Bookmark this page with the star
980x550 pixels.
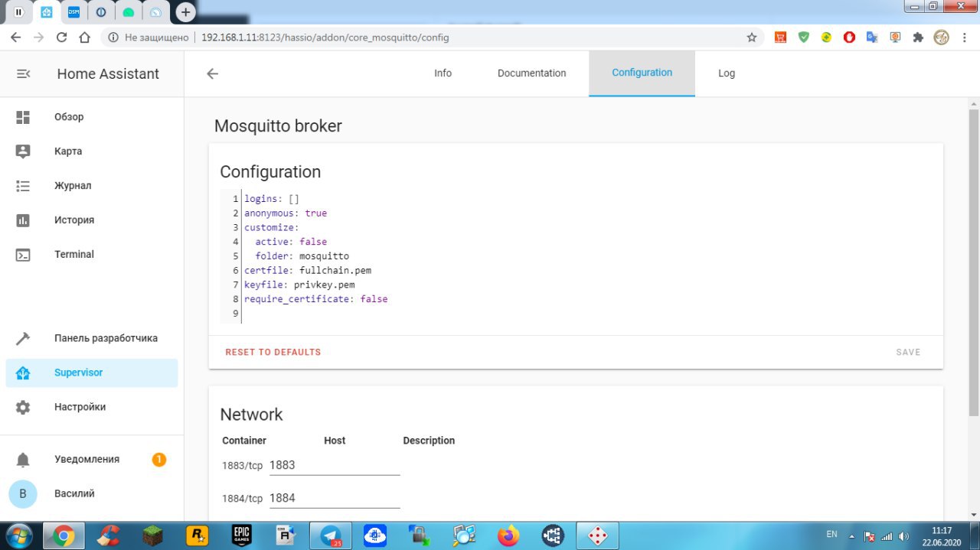[x=752, y=37]
